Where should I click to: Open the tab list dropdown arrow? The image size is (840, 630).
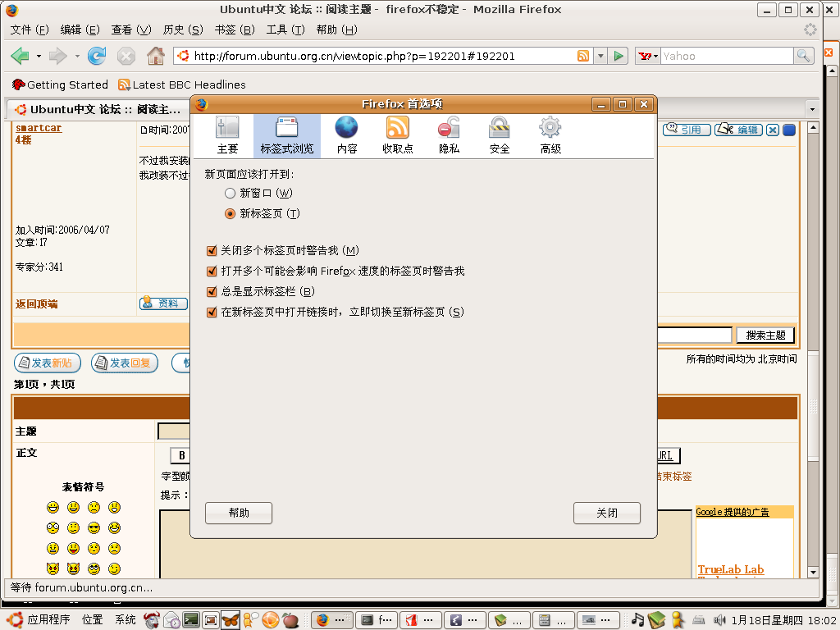[812, 109]
